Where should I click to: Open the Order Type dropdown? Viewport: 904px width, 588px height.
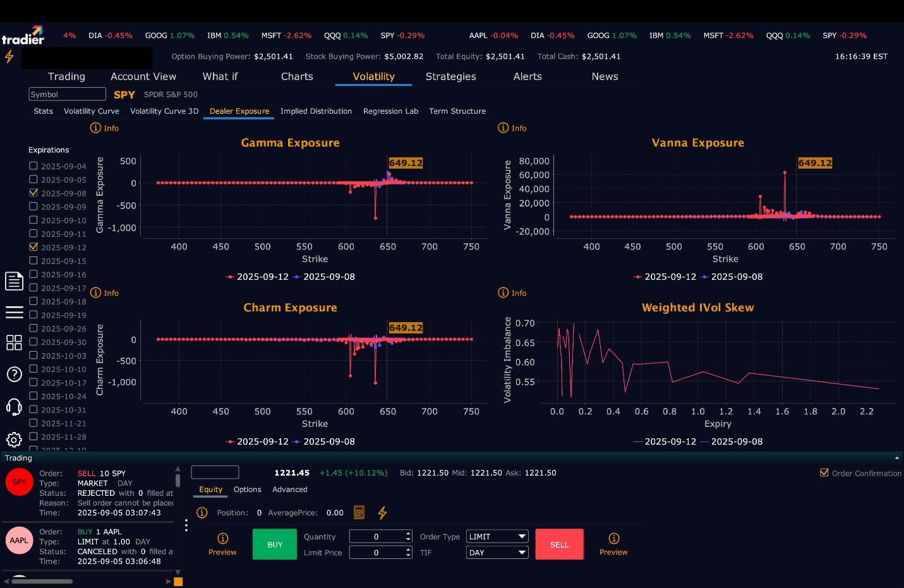click(x=497, y=536)
